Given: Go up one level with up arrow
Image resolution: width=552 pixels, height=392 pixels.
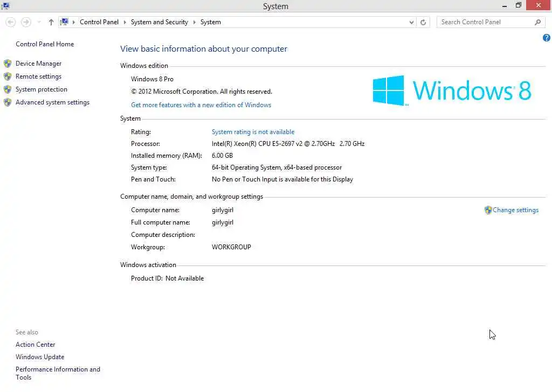Looking at the screenshot, I should (51, 22).
